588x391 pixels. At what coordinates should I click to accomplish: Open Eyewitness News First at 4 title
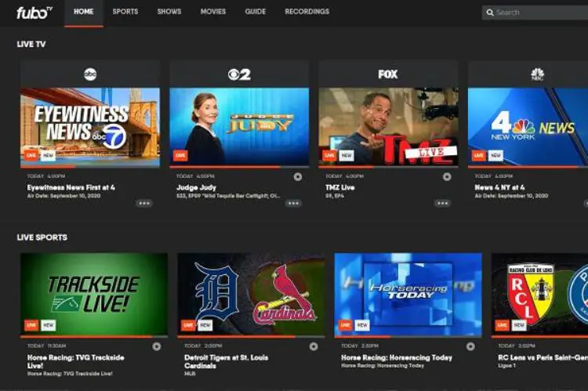point(71,187)
